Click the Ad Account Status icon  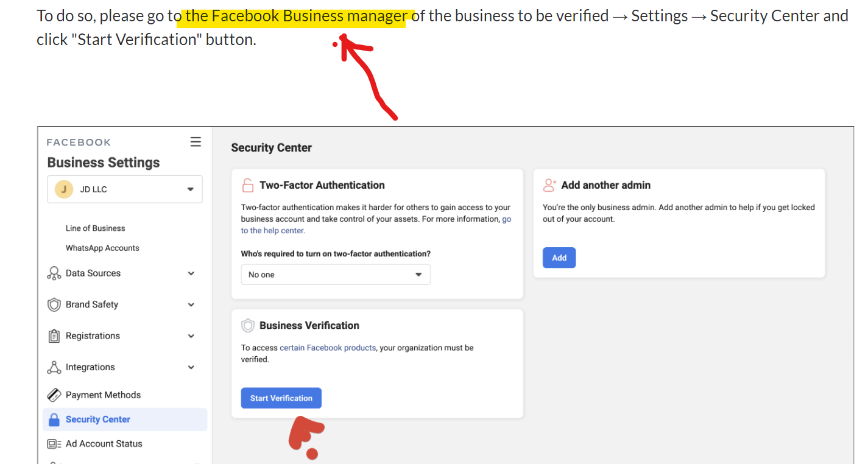click(54, 444)
